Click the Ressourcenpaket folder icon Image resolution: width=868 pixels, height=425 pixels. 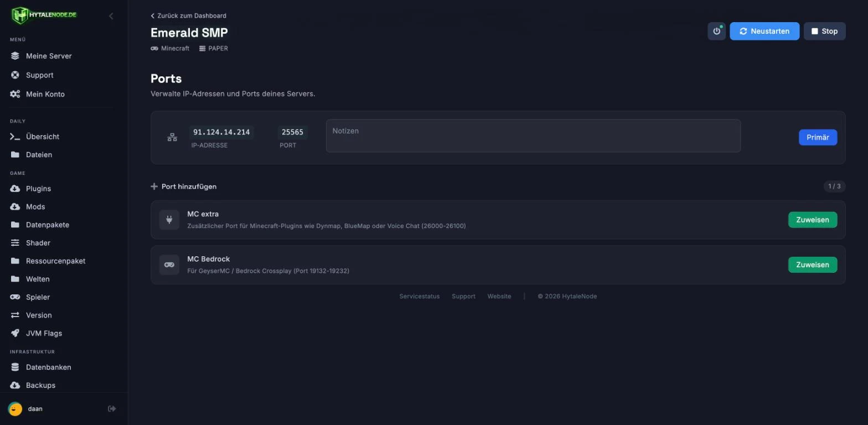[x=15, y=261]
